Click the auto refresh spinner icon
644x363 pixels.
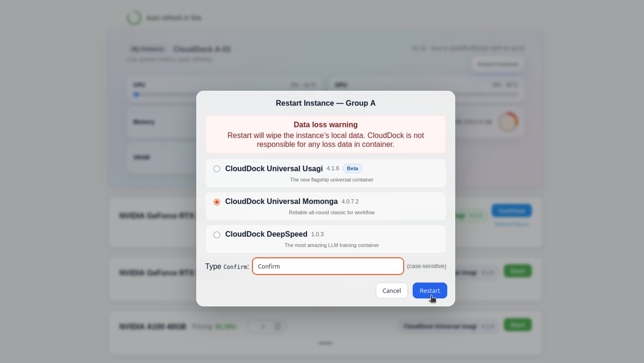click(x=134, y=17)
